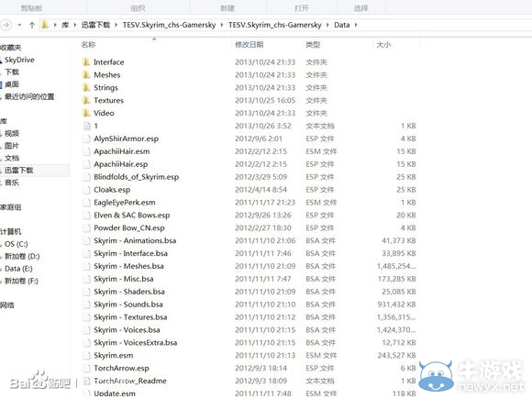This screenshot has width=532, height=399.
Task: Select the Video folder icon
Action: coord(86,113)
